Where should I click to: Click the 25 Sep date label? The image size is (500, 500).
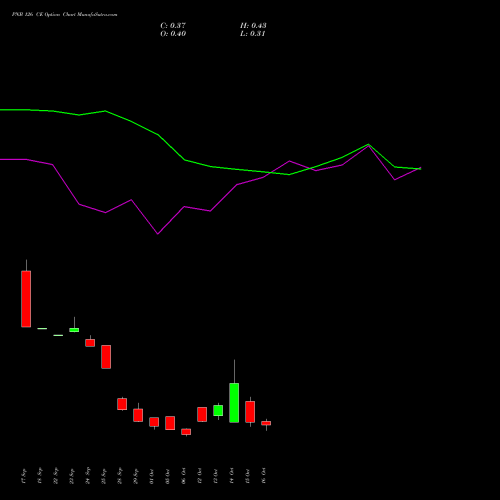104,476
